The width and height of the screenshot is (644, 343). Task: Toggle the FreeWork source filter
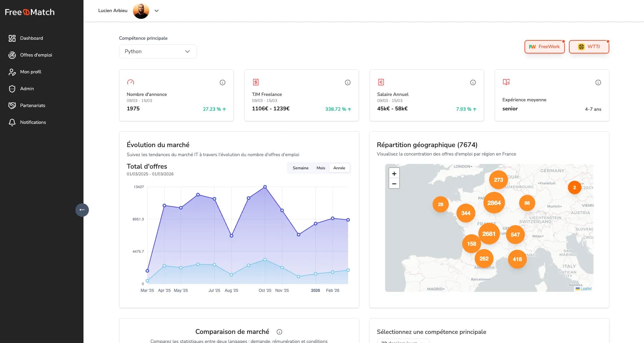(x=544, y=47)
